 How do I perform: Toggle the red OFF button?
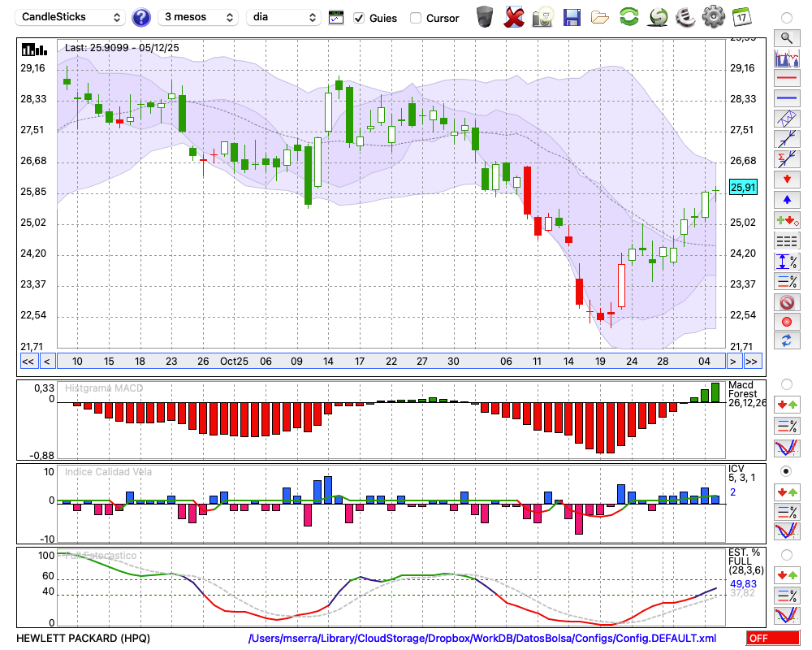click(773, 638)
